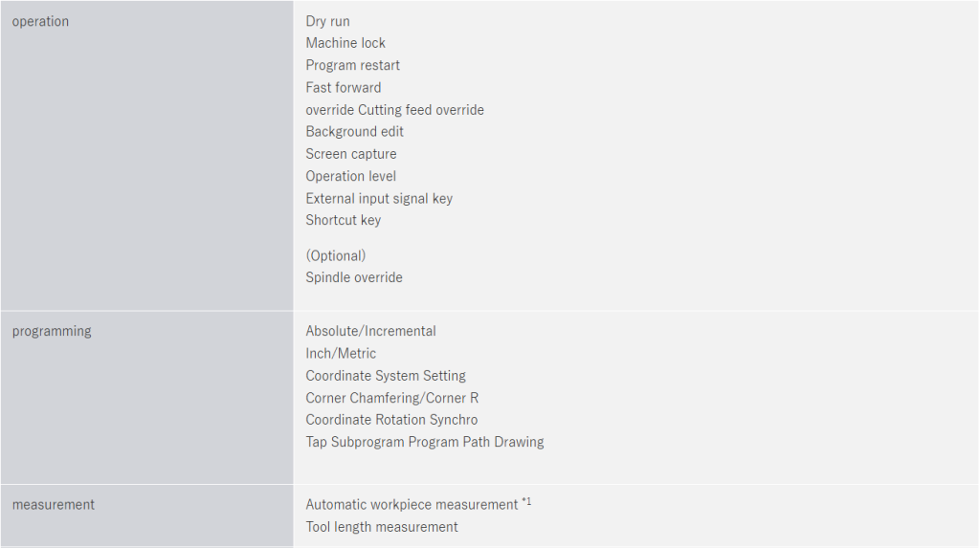
Task: Click "Coordinate System Setting" text
Action: 386,376
